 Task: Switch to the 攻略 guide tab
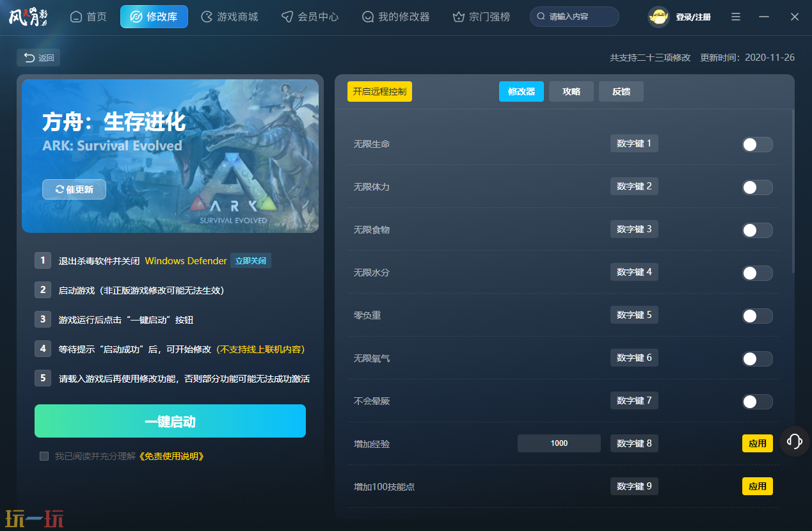click(571, 91)
